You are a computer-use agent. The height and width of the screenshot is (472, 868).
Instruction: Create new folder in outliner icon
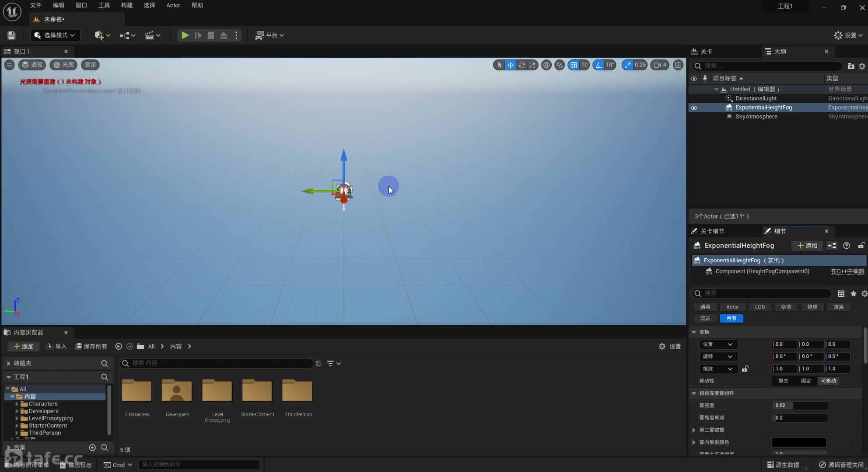pos(851,66)
